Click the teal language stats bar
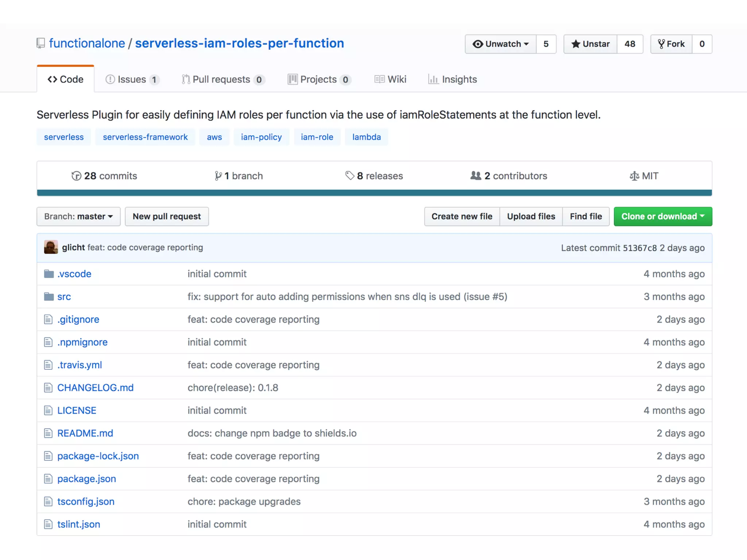Screen dimensions: 747x560 pyautogui.click(x=374, y=193)
